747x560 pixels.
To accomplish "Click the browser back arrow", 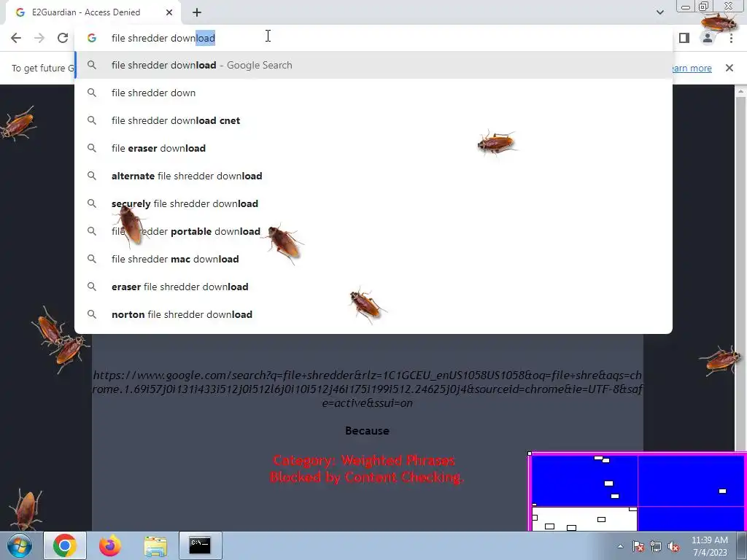I will 16,38.
